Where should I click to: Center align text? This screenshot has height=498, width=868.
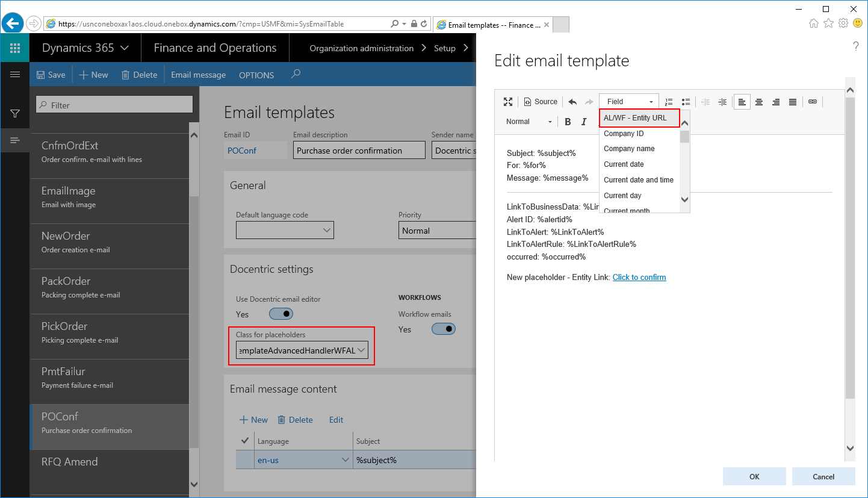pyautogui.click(x=759, y=102)
